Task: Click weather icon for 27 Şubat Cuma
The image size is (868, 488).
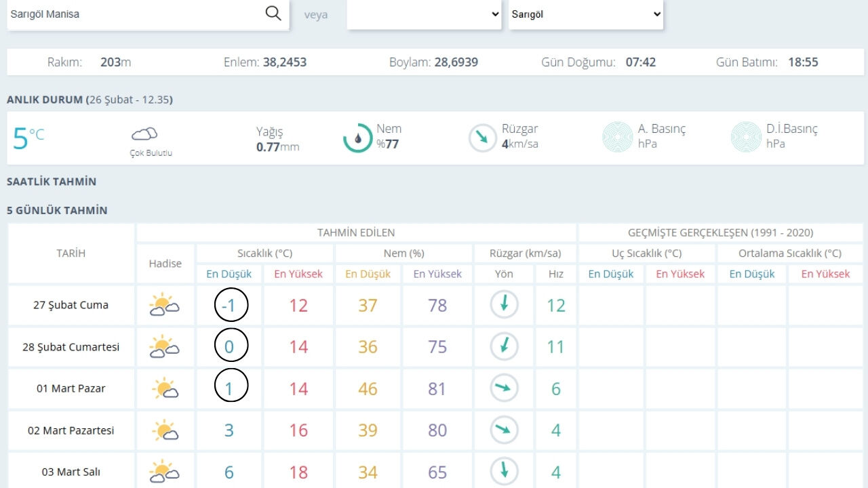Action: [164, 305]
